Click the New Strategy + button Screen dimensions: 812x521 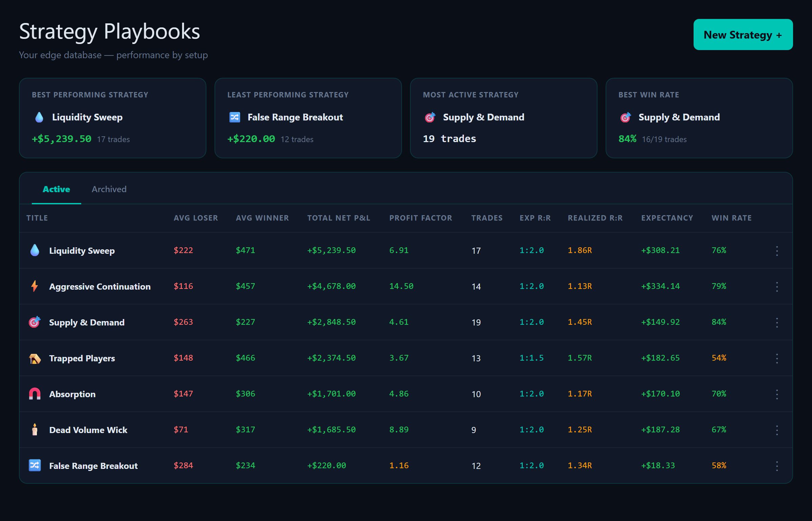[x=743, y=35]
